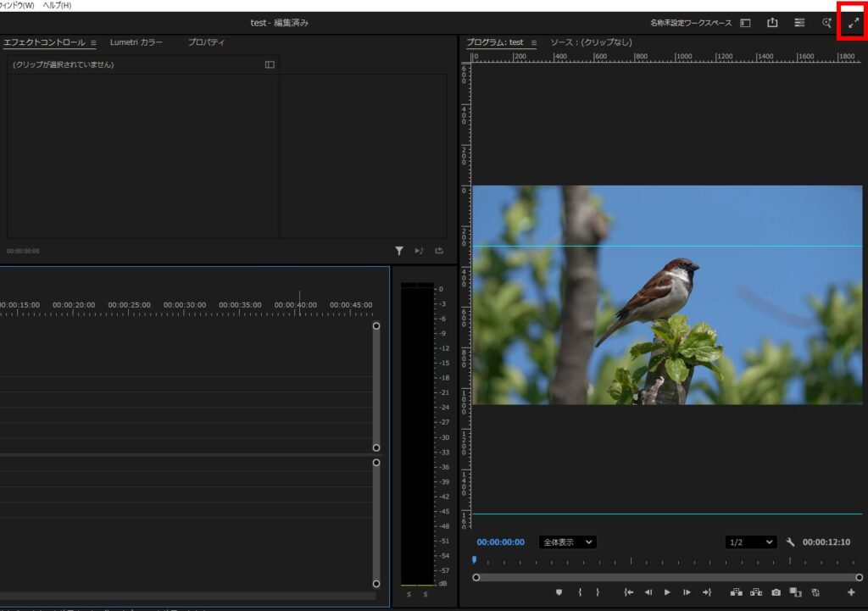This screenshot has width=868, height=611.
Task: Open the プログラム: test panel menu
Action: click(534, 43)
